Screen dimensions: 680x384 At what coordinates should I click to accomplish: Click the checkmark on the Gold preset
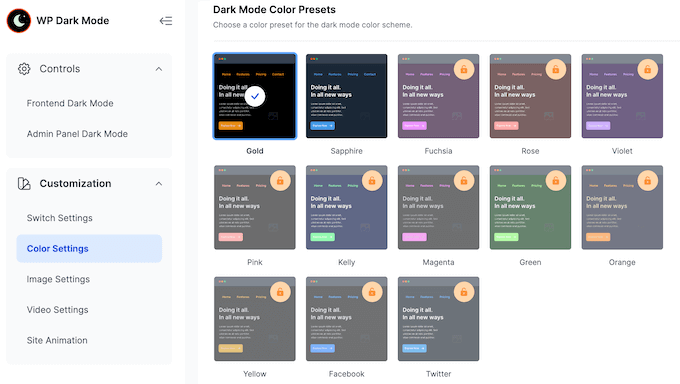(x=255, y=96)
